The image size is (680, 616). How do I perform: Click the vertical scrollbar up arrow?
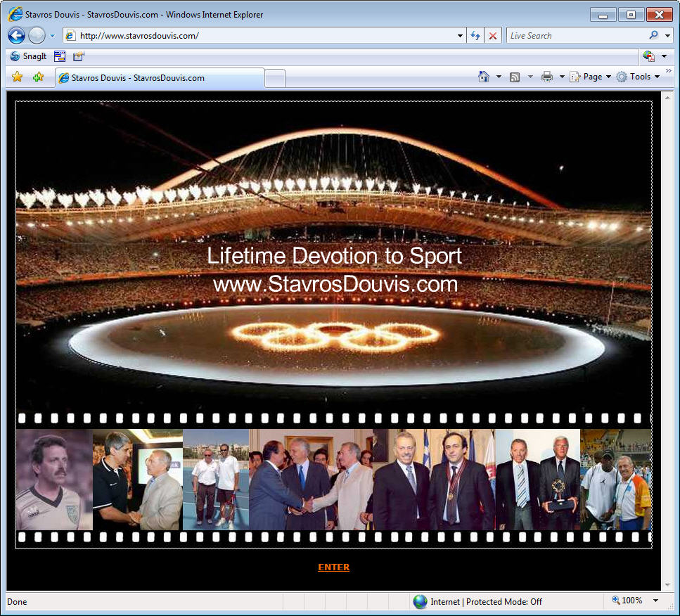[x=667, y=98]
